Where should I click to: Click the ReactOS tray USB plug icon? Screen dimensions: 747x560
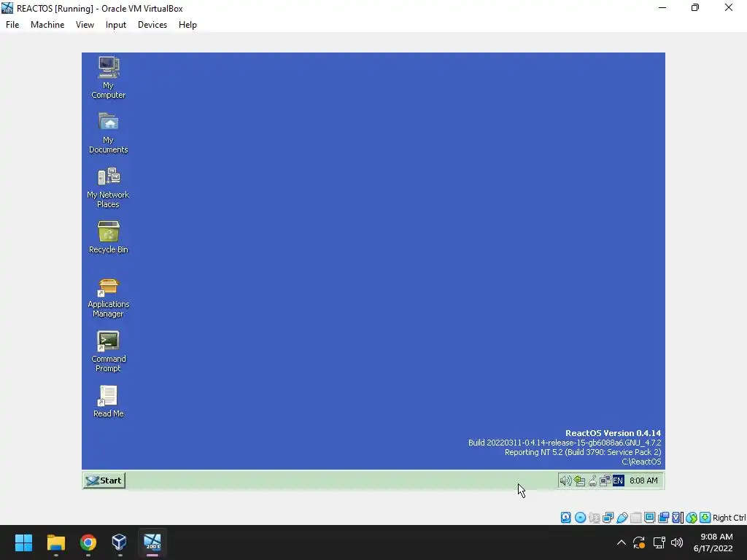pyautogui.click(x=592, y=481)
